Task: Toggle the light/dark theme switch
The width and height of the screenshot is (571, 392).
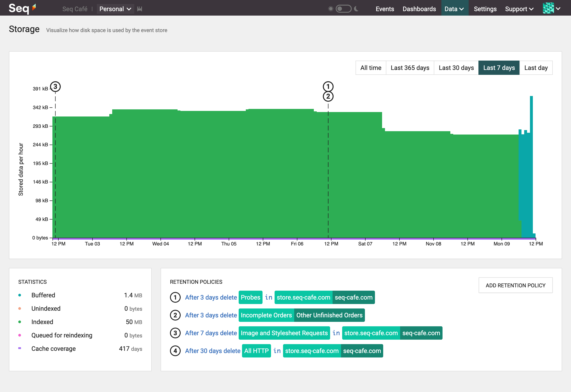Action: pyautogui.click(x=343, y=9)
